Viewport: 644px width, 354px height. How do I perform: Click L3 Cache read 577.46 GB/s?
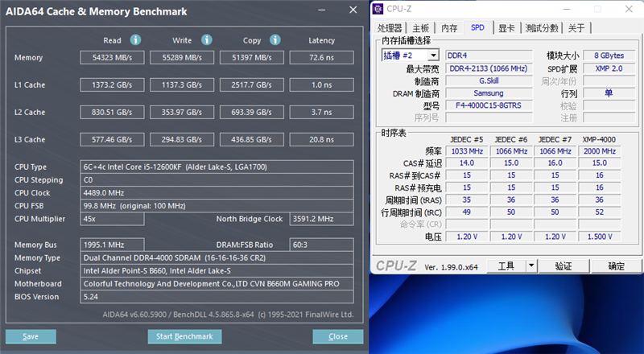click(x=112, y=140)
